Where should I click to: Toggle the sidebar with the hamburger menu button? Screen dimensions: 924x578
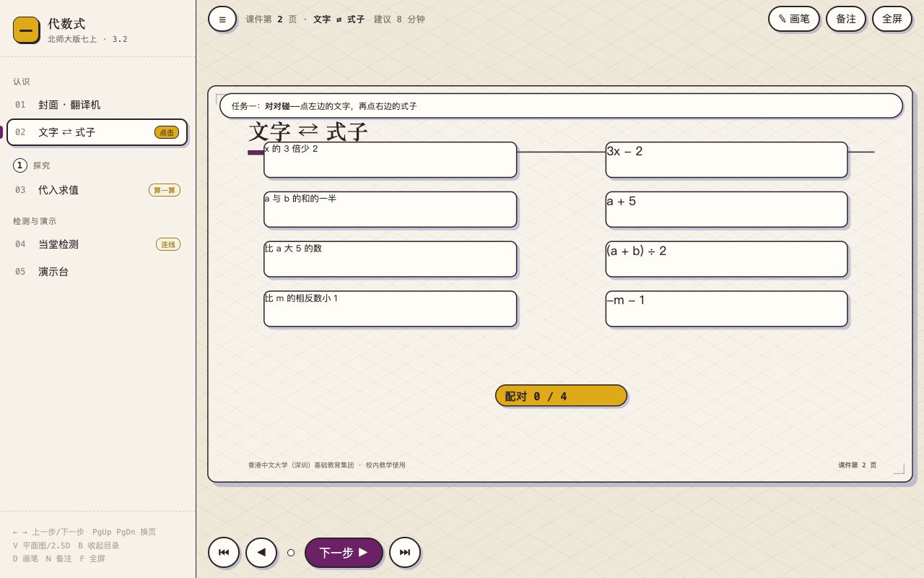click(x=222, y=19)
